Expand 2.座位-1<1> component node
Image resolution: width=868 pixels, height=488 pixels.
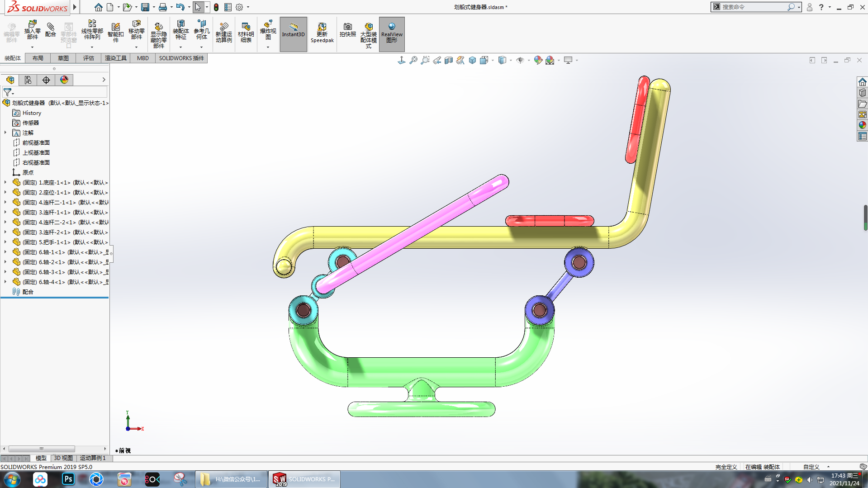pyautogui.click(x=5, y=192)
